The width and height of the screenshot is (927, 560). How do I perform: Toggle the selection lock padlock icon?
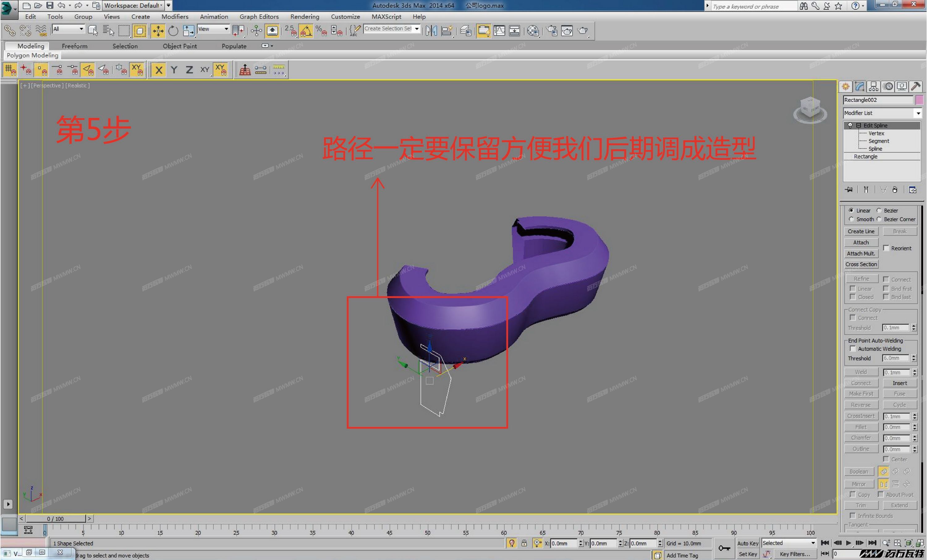click(524, 543)
